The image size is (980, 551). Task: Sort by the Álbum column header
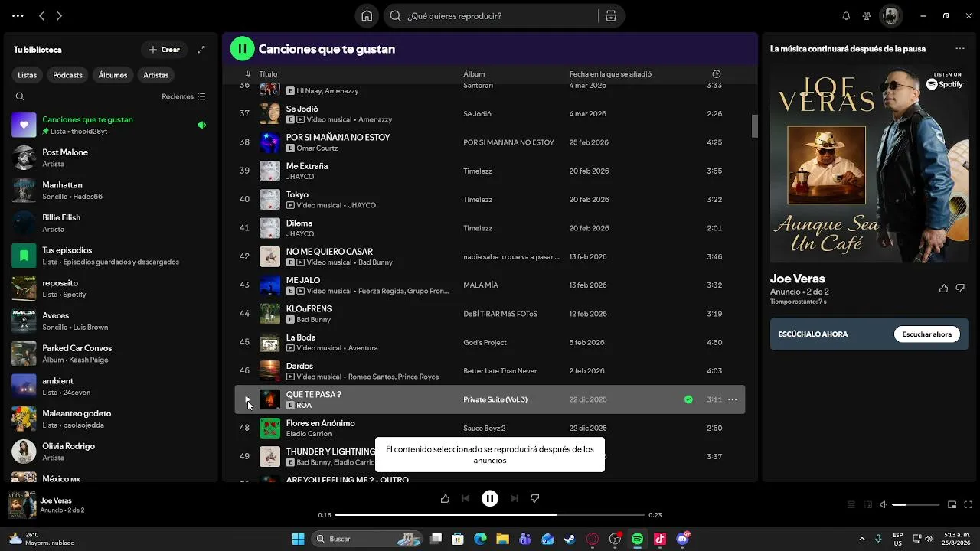point(474,74)
